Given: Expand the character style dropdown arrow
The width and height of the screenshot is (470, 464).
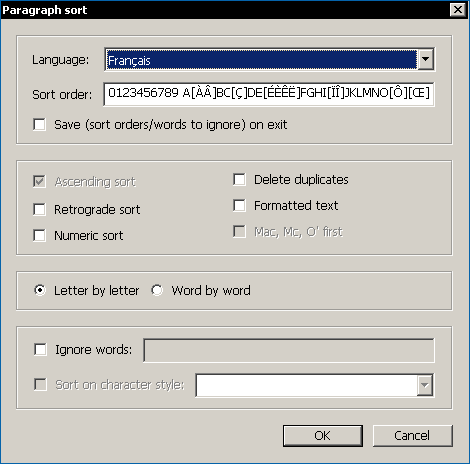Looking at the screenshot, I should pyautogui.click(x=425, y=385).
